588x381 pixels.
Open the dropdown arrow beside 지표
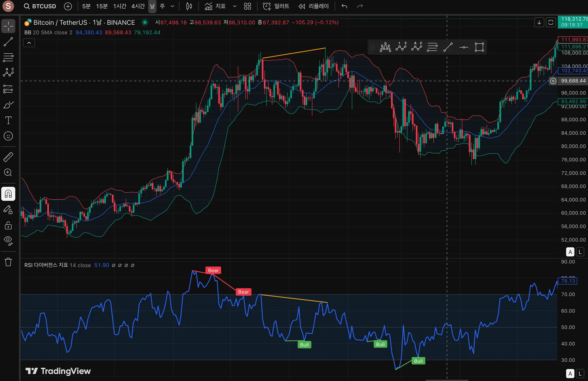point(234,6)
